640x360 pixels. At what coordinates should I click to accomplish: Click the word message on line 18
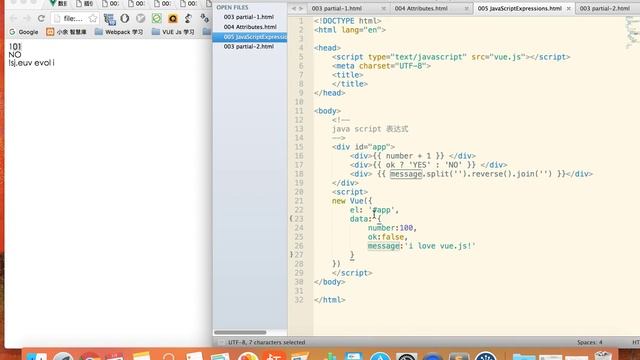406,174
